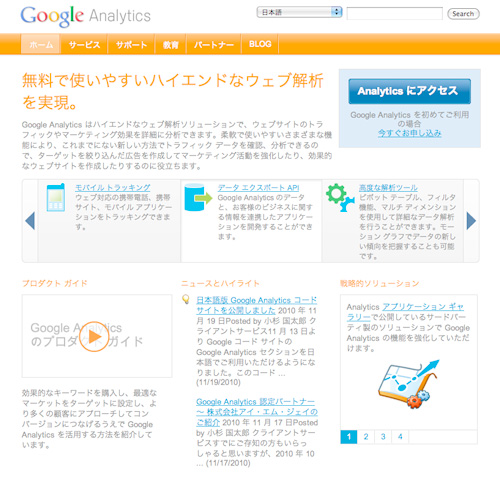The height and width of the screenshot is (485, 500).
Task: Open the 日本語版 Google Analytics コード news link
Action: tap(256, 305)
